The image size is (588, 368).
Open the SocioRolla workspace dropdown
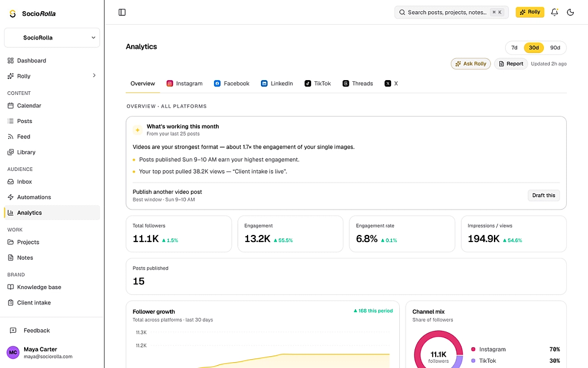point(52,38)
